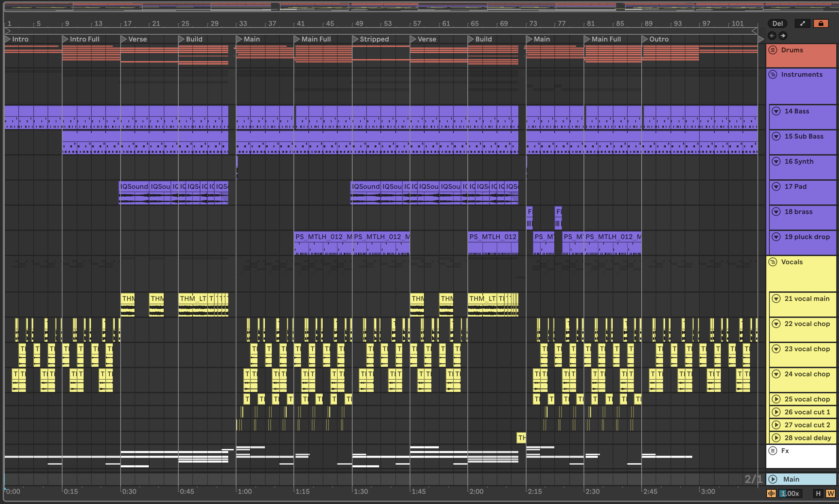The image size is (839, 504).
Task: Jump to previous locator arrow
Action: coord(772,36)
